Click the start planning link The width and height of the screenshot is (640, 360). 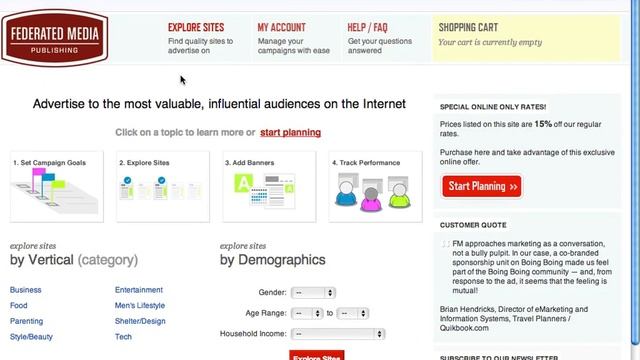[290, 132]
